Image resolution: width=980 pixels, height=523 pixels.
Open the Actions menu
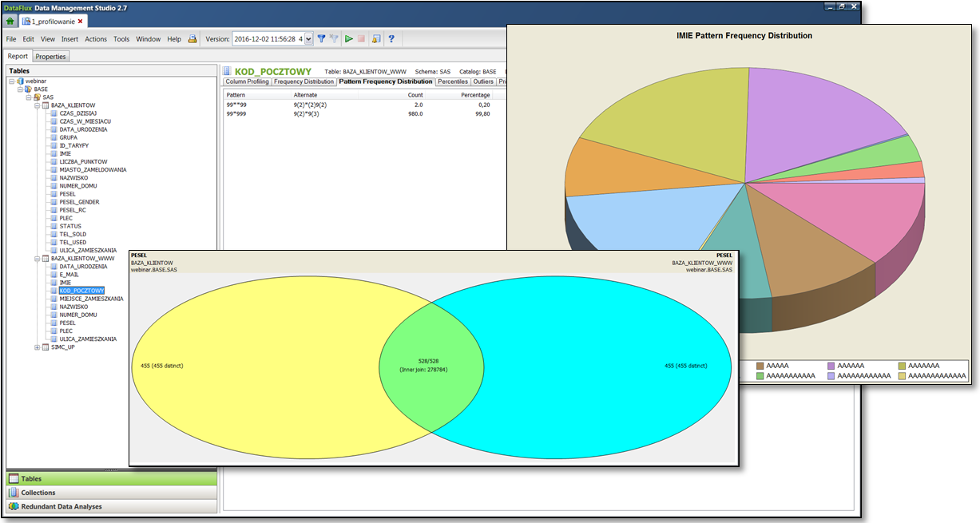point(96,39)
